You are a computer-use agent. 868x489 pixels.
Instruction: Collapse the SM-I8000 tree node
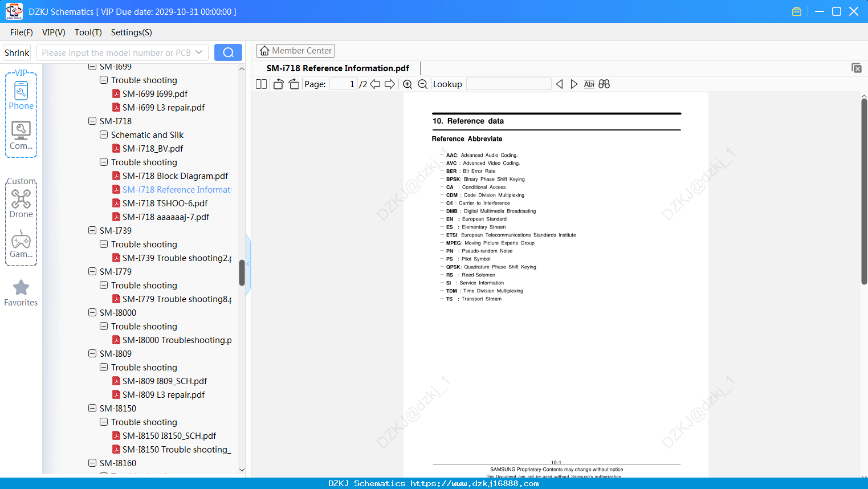click(x=92, y=312)
